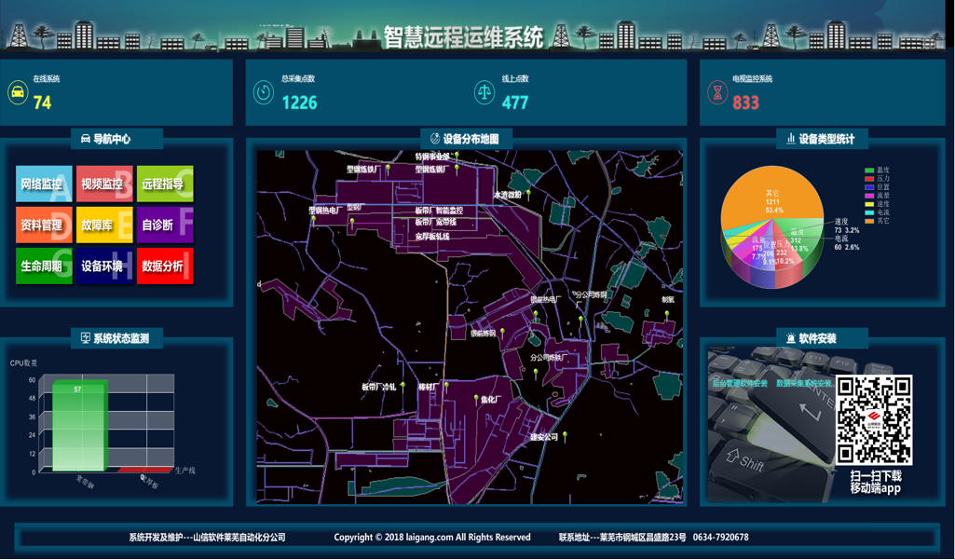The height and width of the screenshot is (560, 955).
Task: Click the 数据采集系统安装 link
Action: (x=804, y=383)
